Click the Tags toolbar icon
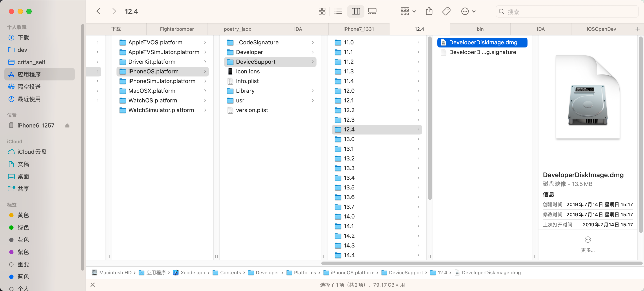 446,11
